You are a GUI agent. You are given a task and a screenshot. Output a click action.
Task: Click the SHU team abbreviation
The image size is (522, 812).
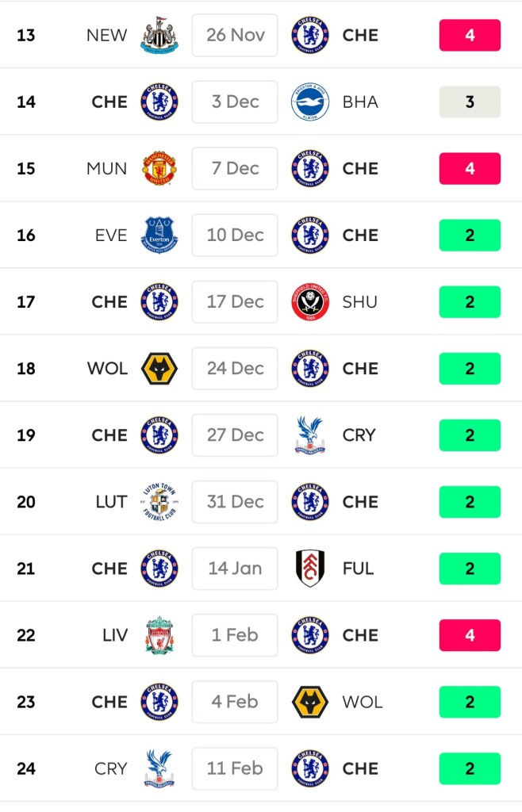click(x=360, y=302)
